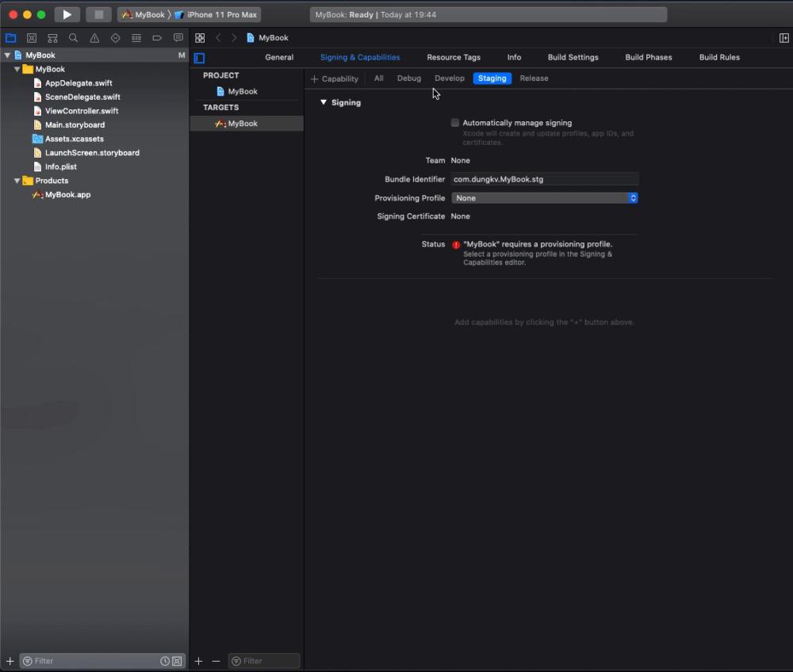This screenshot has width=793, height=672.
Task: Select MyBook scheme in toolbar
Action: tap(144, 14)
